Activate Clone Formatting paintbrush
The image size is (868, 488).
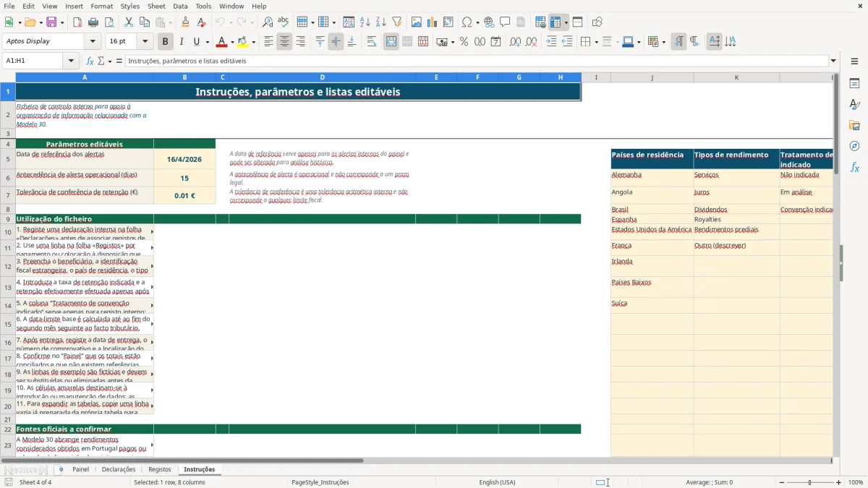[186, 22]
